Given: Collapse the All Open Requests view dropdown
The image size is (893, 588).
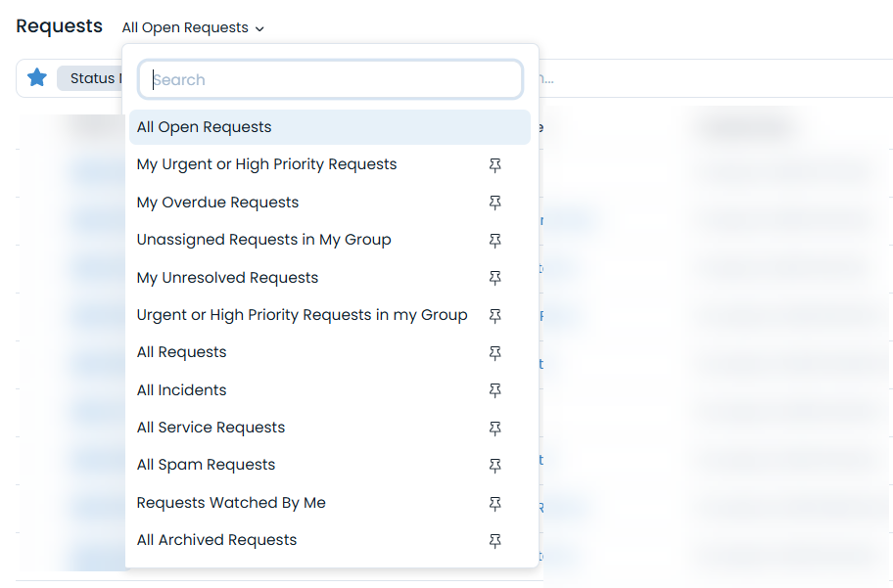Looking at the screenshot, I should click(193, 27).
